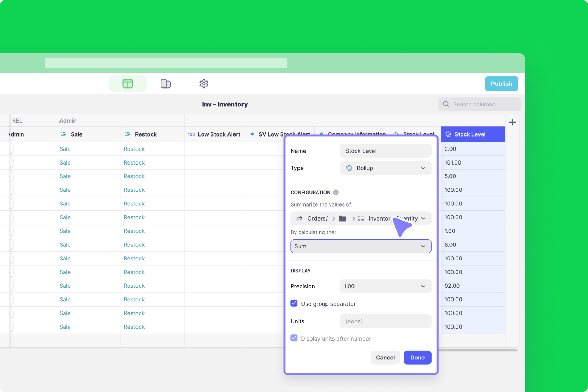
Task: Open the Summarize values source dropdown
Action: (x=360, y=218)
